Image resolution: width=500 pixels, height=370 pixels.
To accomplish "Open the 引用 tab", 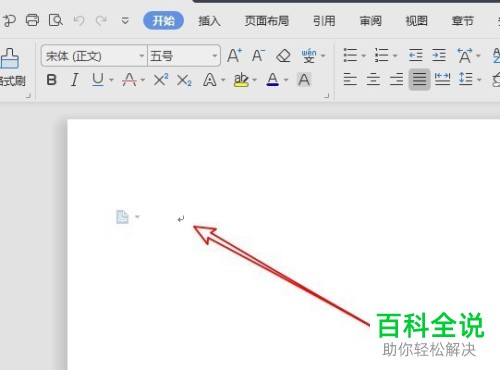I will coord(324,21).
